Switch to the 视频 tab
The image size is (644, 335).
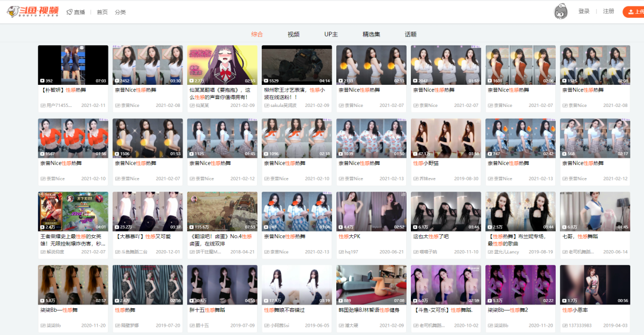(293, 34)
